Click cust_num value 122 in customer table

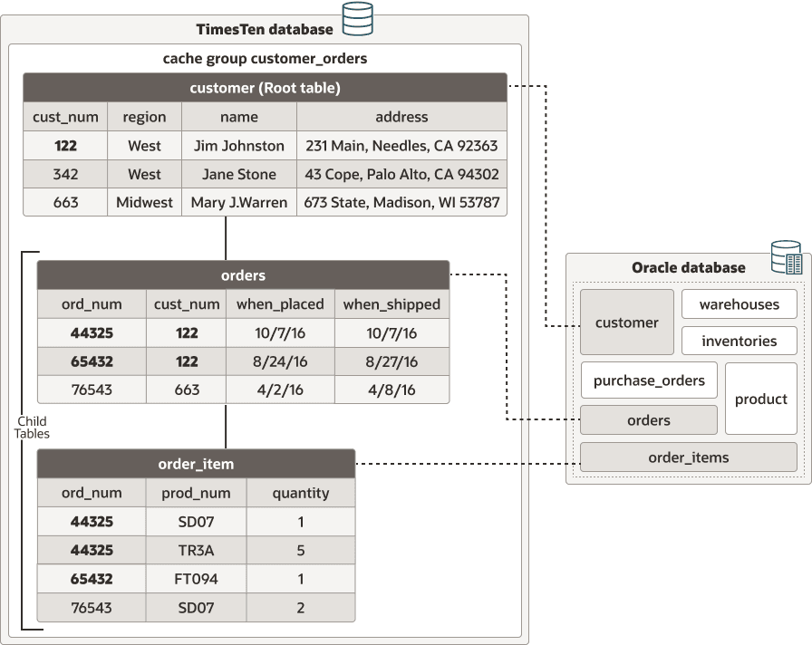65,146
